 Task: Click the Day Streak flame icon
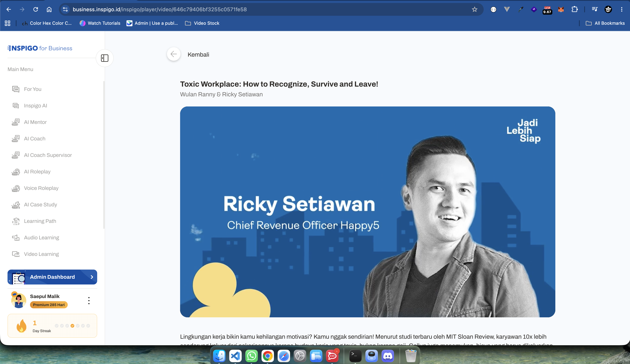pos(22,326)
